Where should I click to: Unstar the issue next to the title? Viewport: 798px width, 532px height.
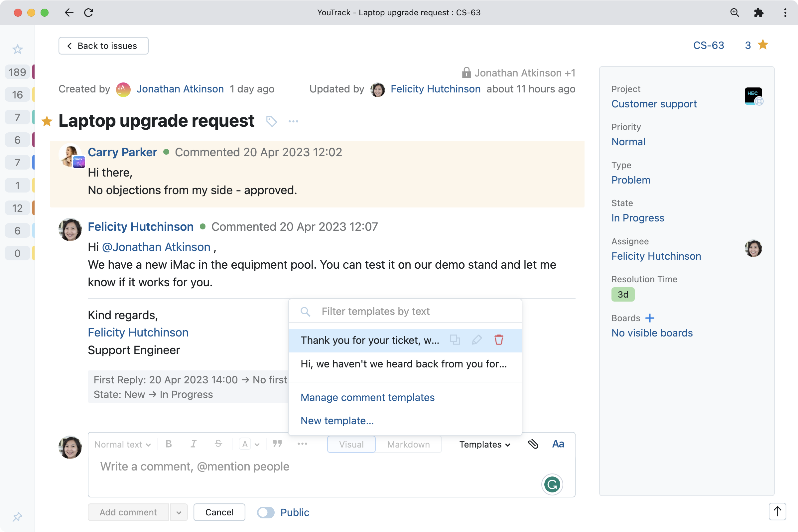point(47,121)
